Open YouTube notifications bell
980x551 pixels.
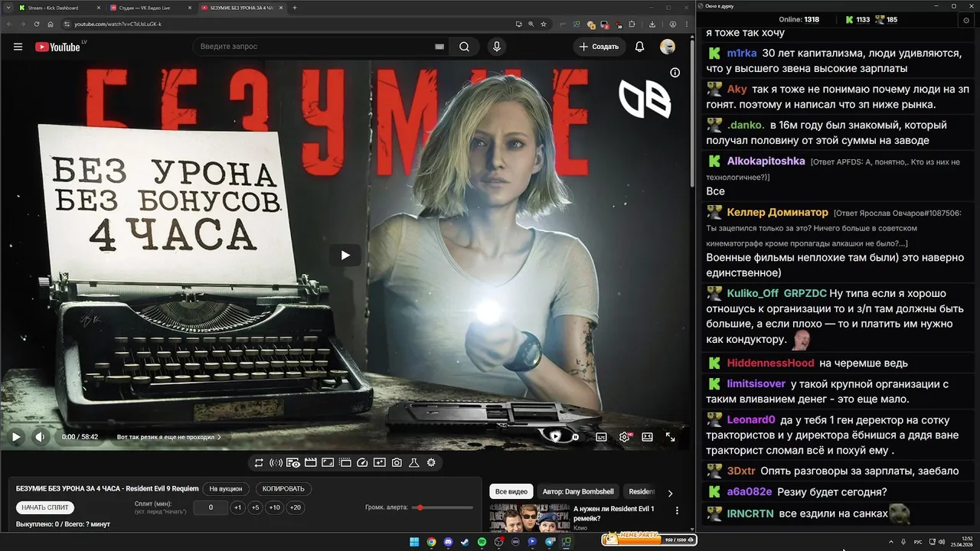pyautogui.click(x=639, y=47)
